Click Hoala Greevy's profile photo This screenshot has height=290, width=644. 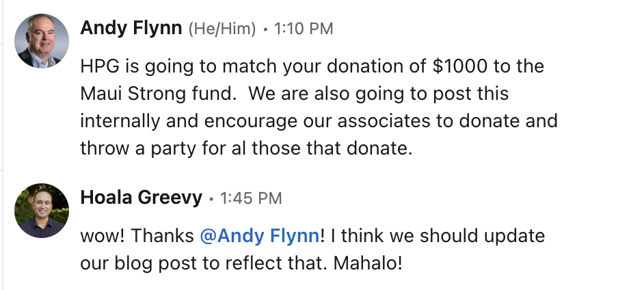point(42,210)
